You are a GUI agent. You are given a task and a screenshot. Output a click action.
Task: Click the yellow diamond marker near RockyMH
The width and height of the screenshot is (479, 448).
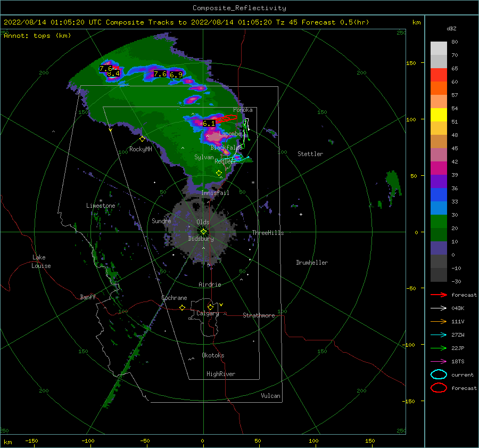tap(142, 139)
